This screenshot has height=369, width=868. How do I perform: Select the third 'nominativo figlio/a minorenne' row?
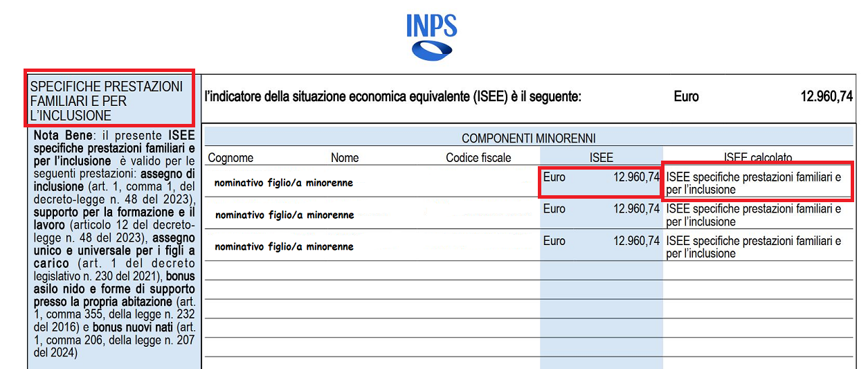click(284, 246)
